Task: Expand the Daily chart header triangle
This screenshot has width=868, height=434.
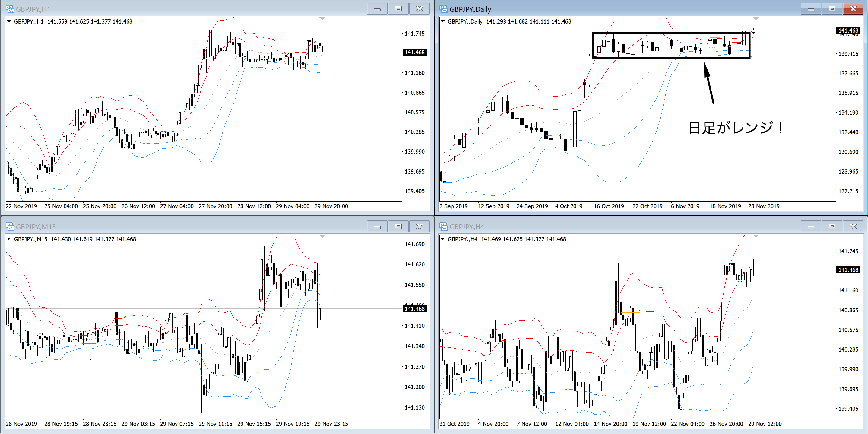Action: tap(443, 21)
